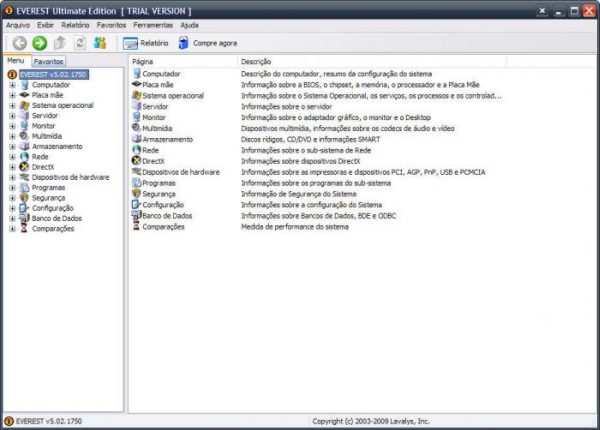Switch to the Favoritos tab
600x430 pixels.
[48, 61]
